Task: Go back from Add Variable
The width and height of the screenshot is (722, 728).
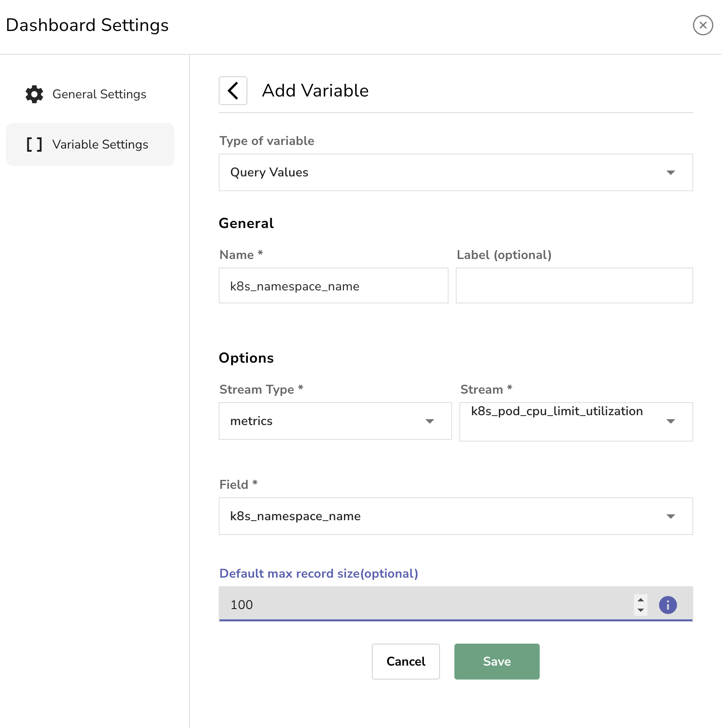Action: [233, 91]
